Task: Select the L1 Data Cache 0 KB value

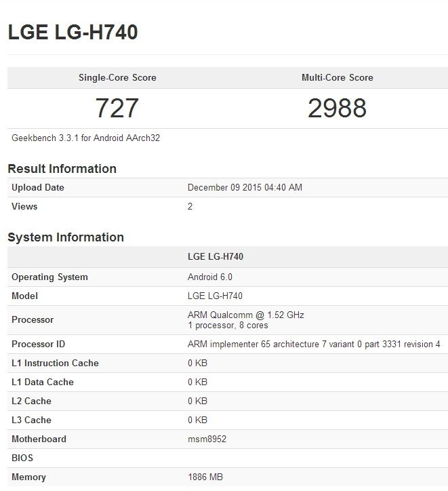Action: click(x=197, y=382)
